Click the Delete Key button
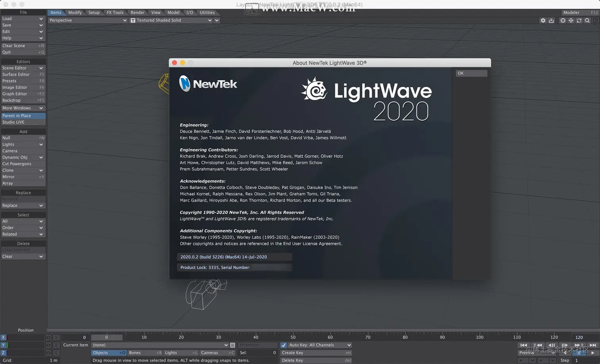 tap(316, 360)
